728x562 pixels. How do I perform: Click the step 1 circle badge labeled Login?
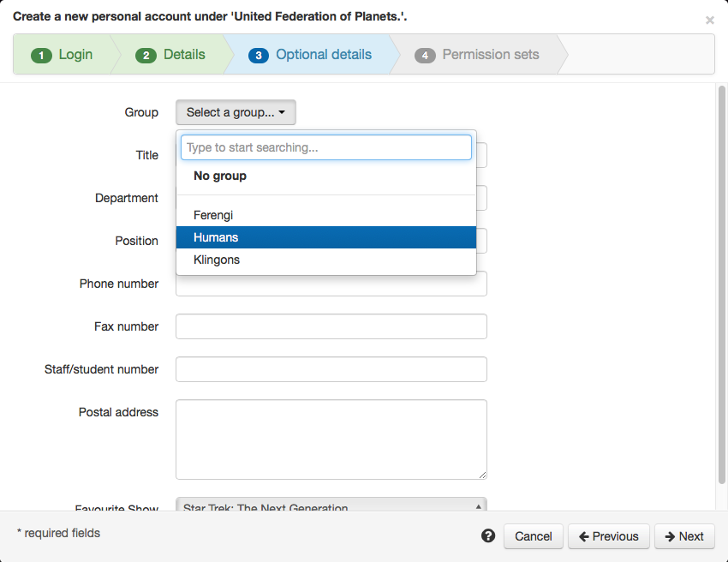(41, 54)
